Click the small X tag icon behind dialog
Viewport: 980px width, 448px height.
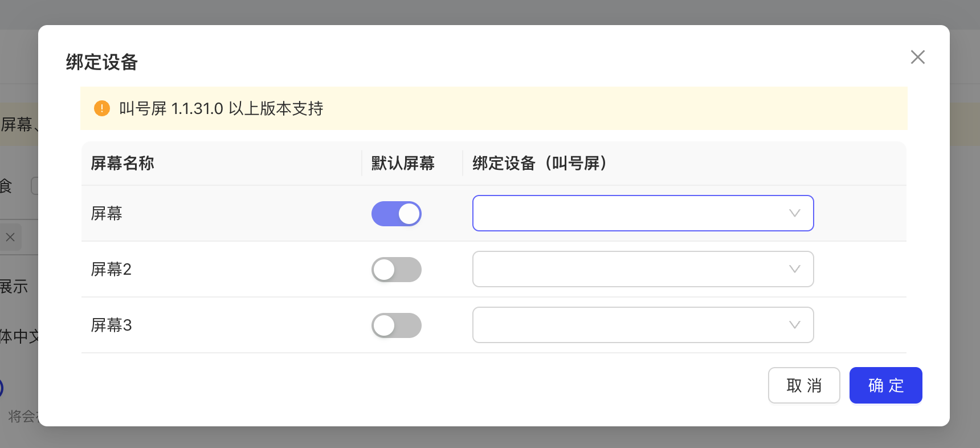tap(10, 237)
